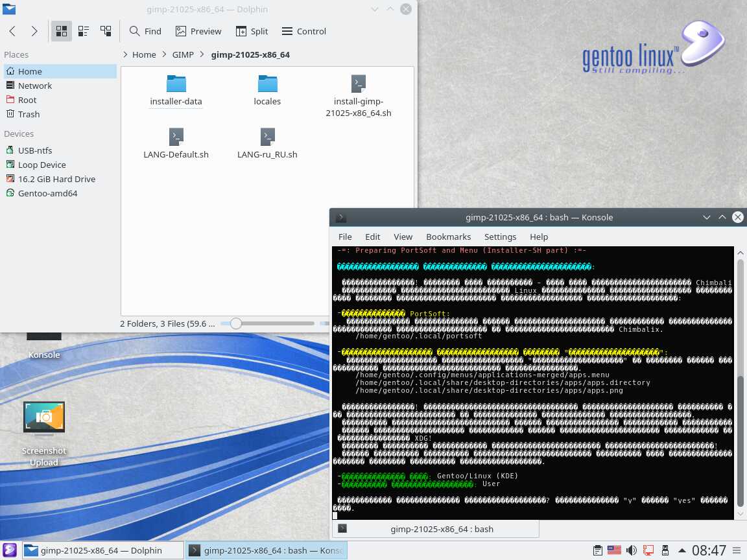Split the Dolphin view
Image resolution: width=747 pixels, height=560 pixels.
click(252, 31)
